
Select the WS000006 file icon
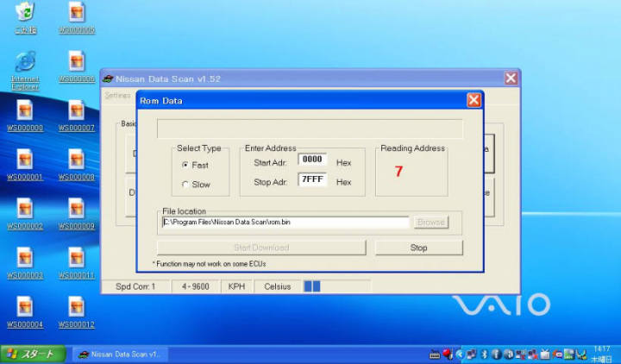point(77,66)
